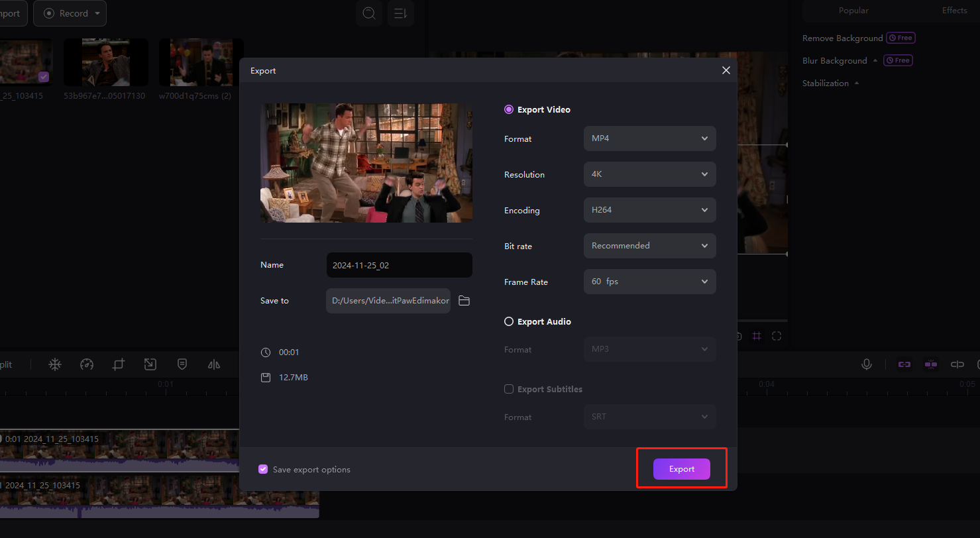Click the microphone voiceover icon
980x538 pixels.
pos(866,364)
